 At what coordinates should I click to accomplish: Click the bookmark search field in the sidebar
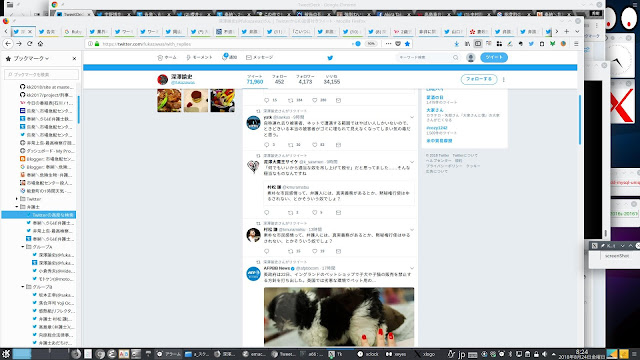tap(41, 74)
